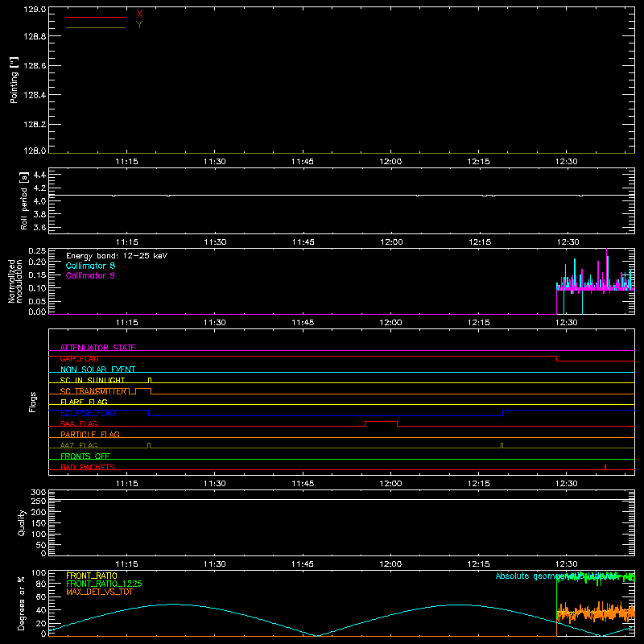Click the FLARE_FLAG label
The height and width of the screenshot is (644, 644).
84,402
